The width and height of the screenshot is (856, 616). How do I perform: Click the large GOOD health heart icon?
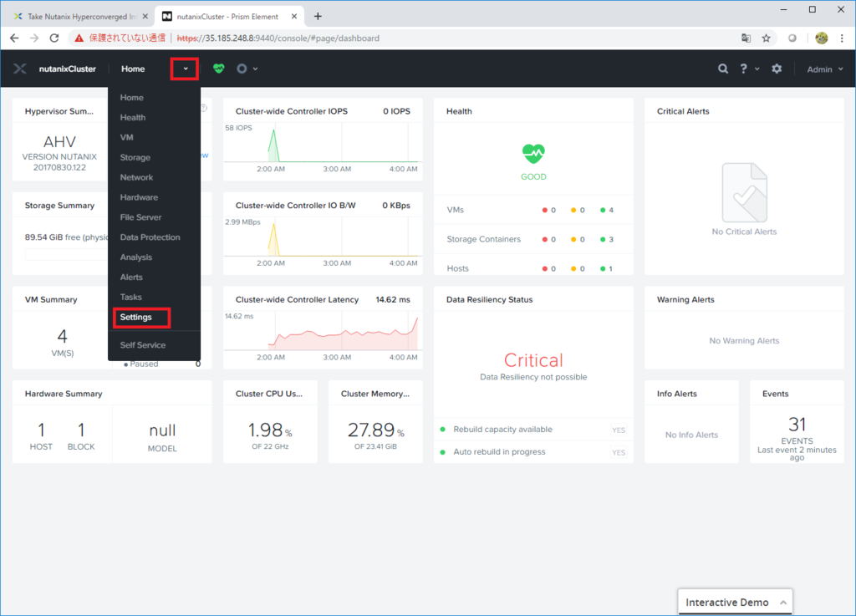point(533,154)
